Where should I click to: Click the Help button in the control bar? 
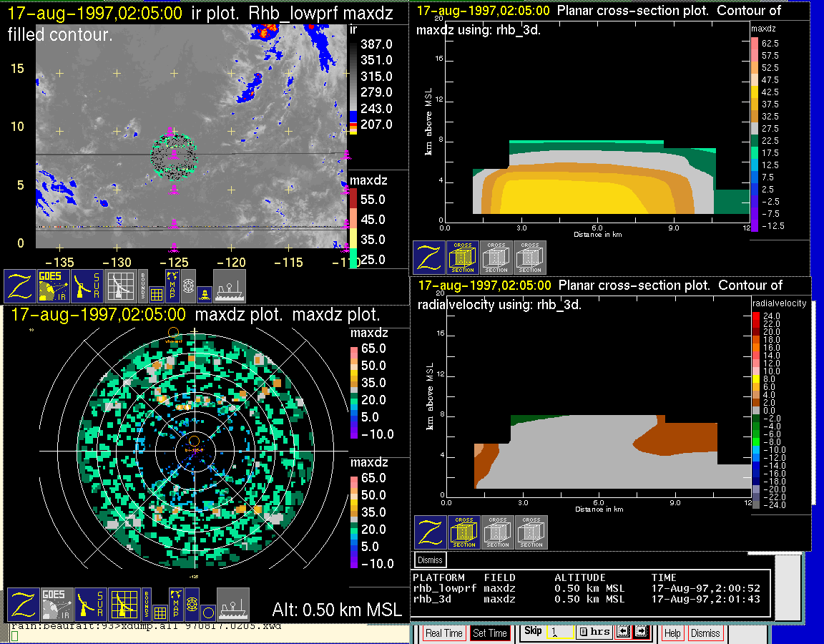tap(672, 633)
